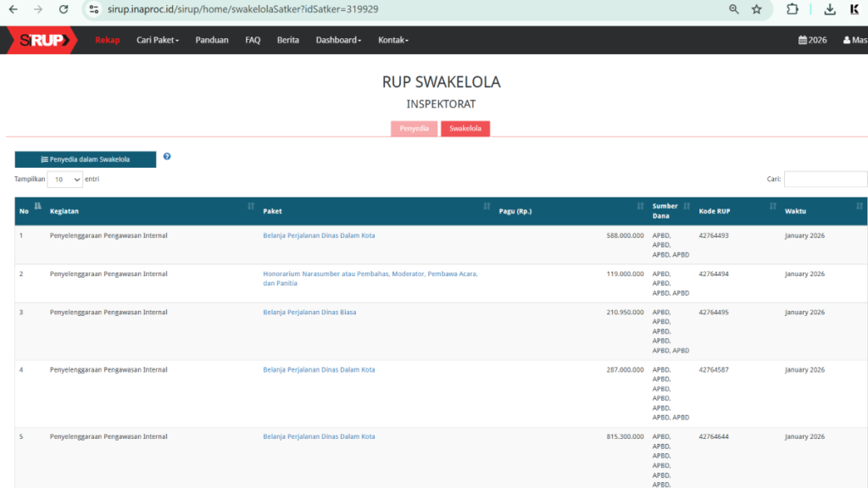Screen dimensions: 868x488
Task: Switch to the Penyedia tab
Action: 415,129
